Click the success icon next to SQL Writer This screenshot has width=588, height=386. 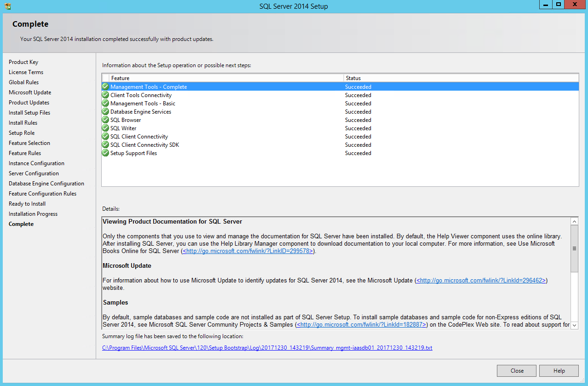pyautogui.click(x=105, y=128)
